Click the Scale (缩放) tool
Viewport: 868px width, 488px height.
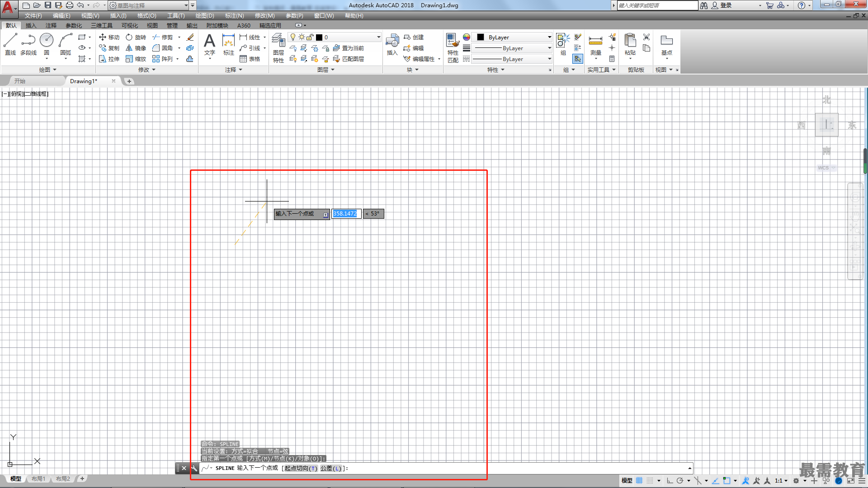(136, 59)
